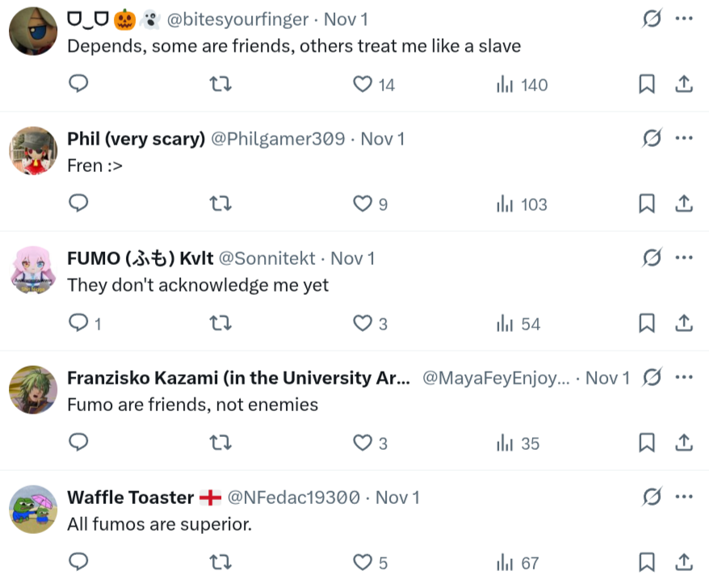
Task: Share the "Fren :>" tweet
Action: [684, 204]
